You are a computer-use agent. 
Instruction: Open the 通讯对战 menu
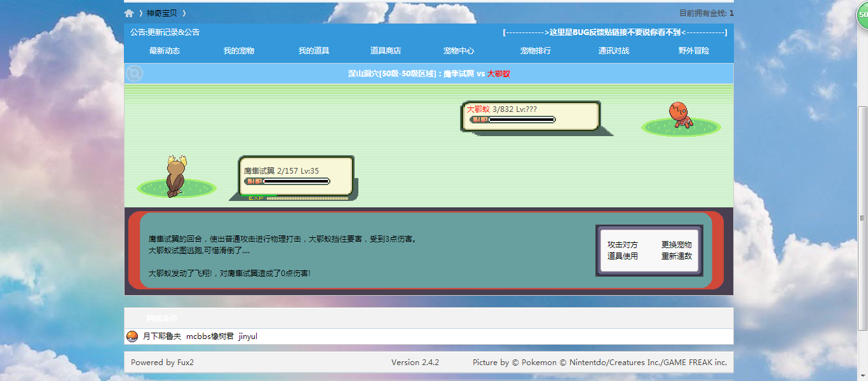coord(614,51)
